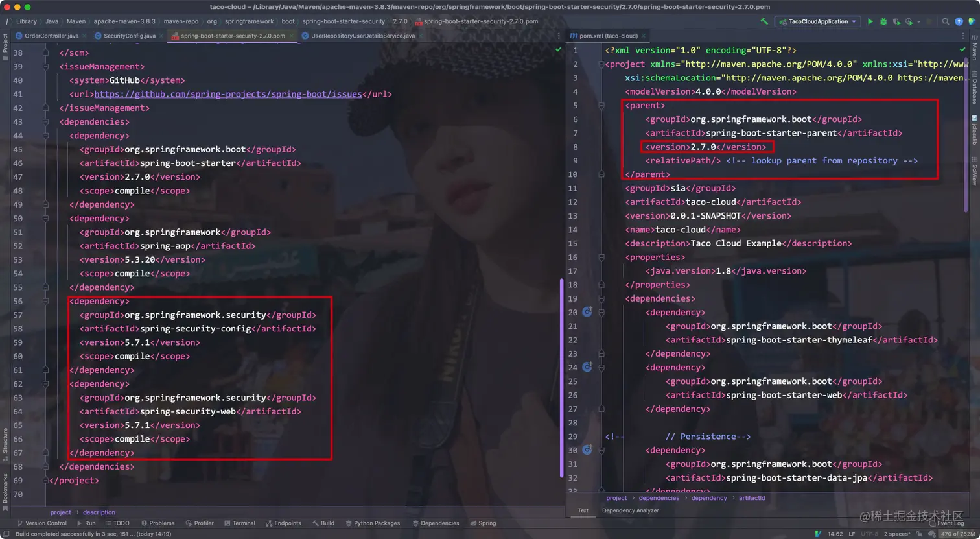Screen dimensions: 980x539
Task: Run with Coverage using the shield icon
Action: point(898,21)
